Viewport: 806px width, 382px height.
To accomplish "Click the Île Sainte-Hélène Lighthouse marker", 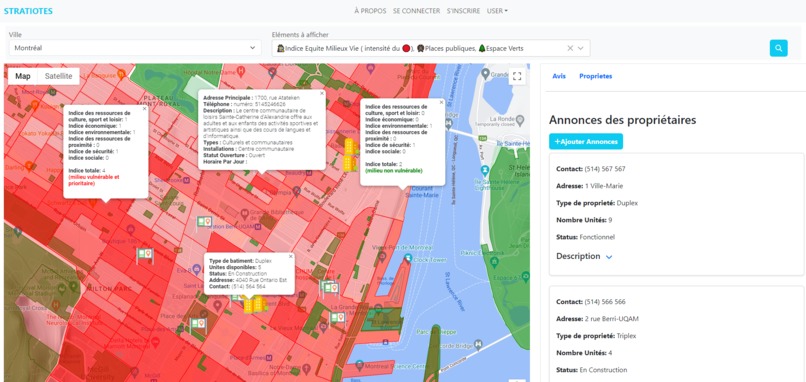I will click(x=484, y=170).
